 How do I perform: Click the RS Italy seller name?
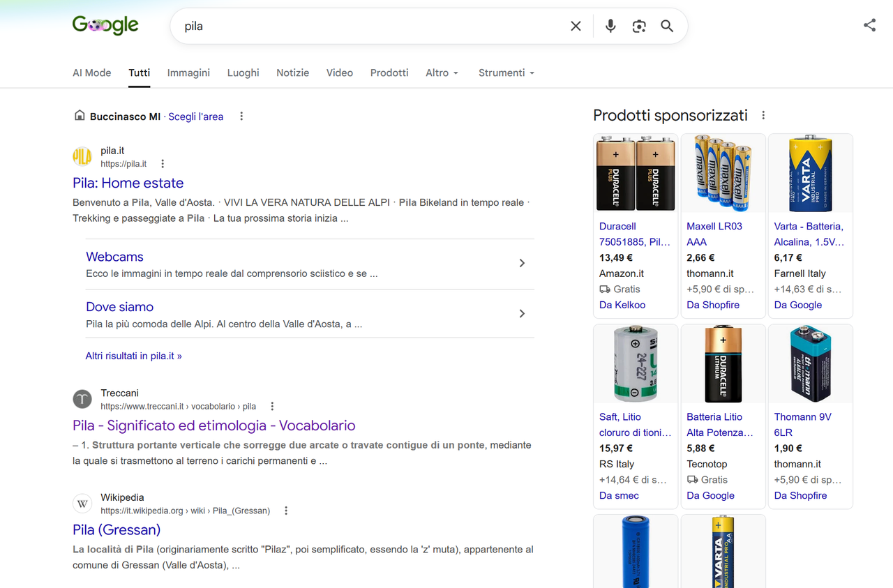coord(617,464)
